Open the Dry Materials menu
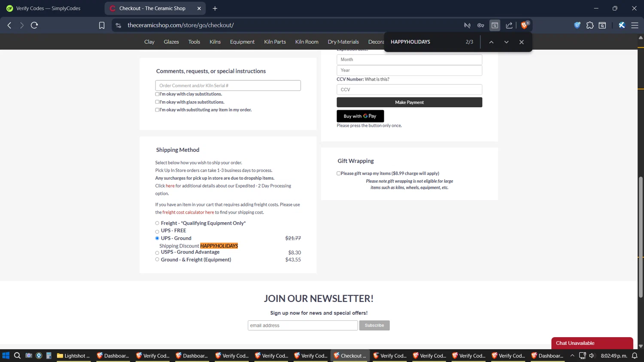 [x=343, y=42]
